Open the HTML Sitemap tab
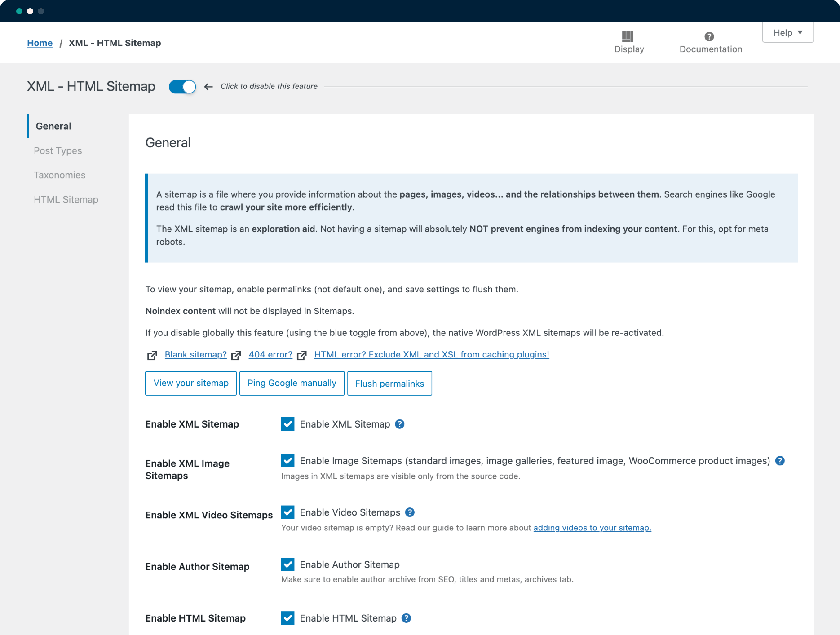The width and height of the screenshot is (840, 635). coord(66,200)
